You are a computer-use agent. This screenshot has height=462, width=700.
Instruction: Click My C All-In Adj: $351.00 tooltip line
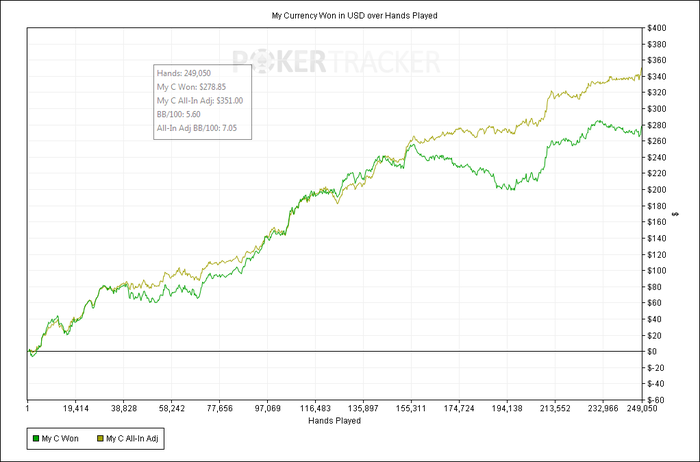coord(200,101)
